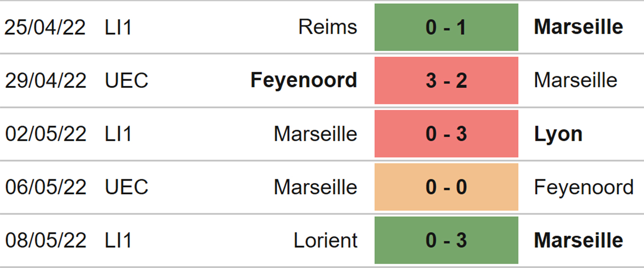The image size is (644, 268).
Task: Select bold Marseille in the Reims match
Action: [578, 27]
